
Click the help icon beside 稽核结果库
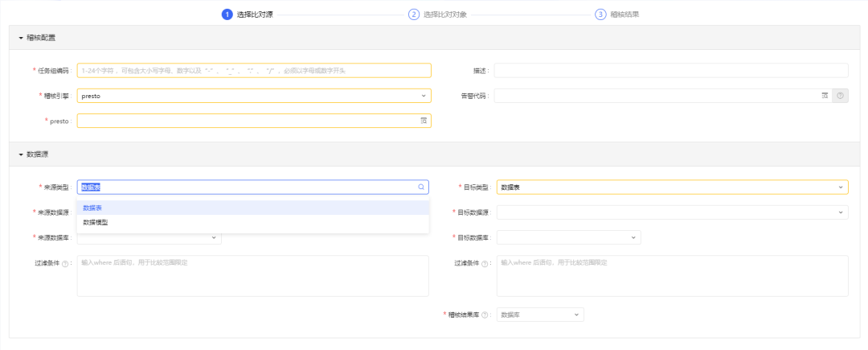tap(485, 315)
